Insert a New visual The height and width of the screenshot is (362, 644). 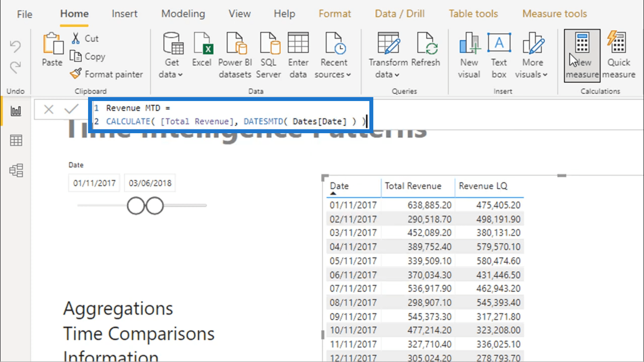[469, 56]
